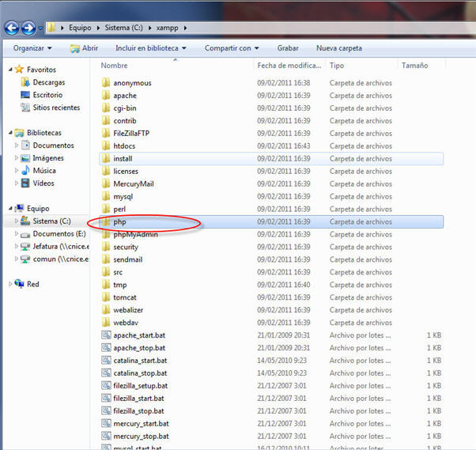Select Música library in sidebar

43,171
